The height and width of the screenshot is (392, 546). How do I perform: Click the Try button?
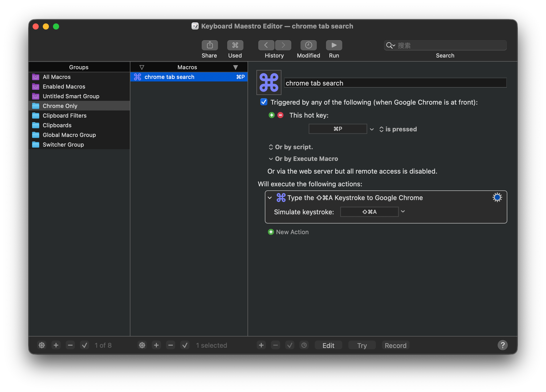coord(362,345)
